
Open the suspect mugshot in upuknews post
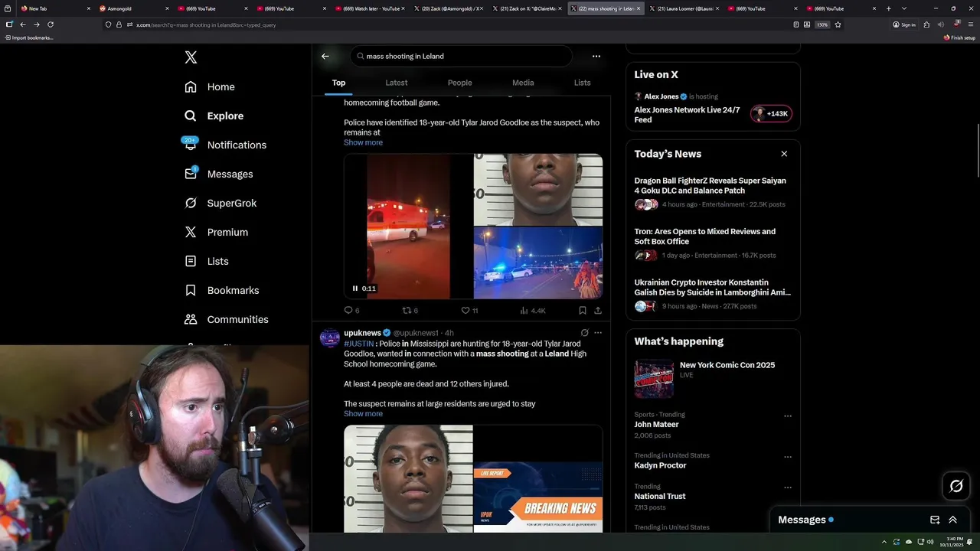click(408, 478)
